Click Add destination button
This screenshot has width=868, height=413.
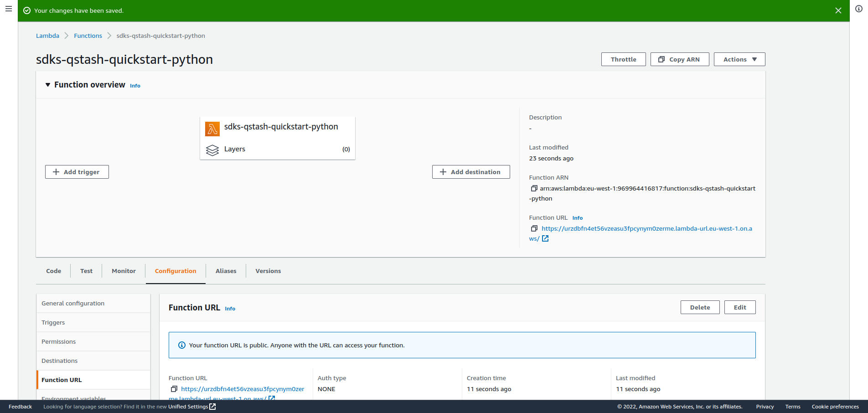471,172
